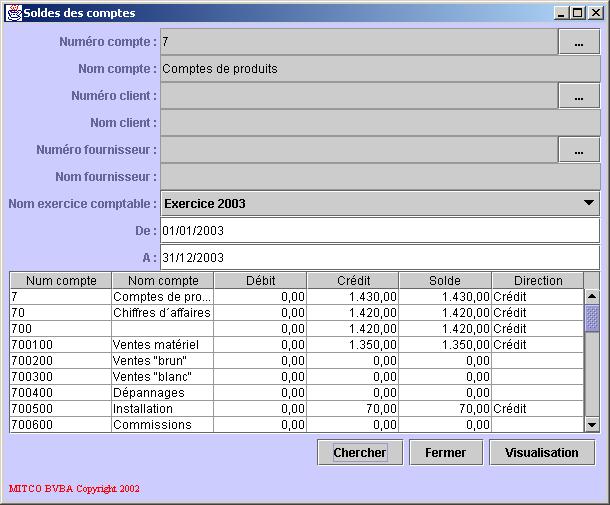Click account number 700400 cell

coord(61,393)
